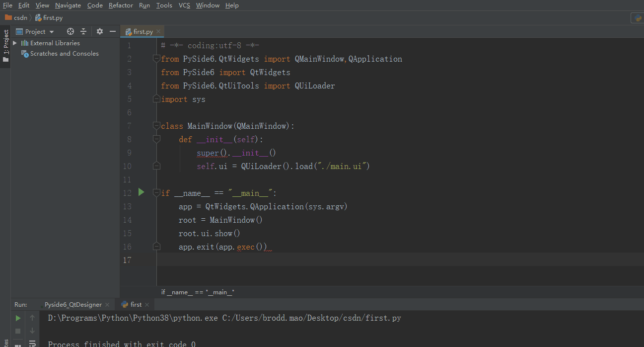Close the first.py editor tab
Image resolution: width=644 pixels, height=347 pixels.
coord(159,31)
